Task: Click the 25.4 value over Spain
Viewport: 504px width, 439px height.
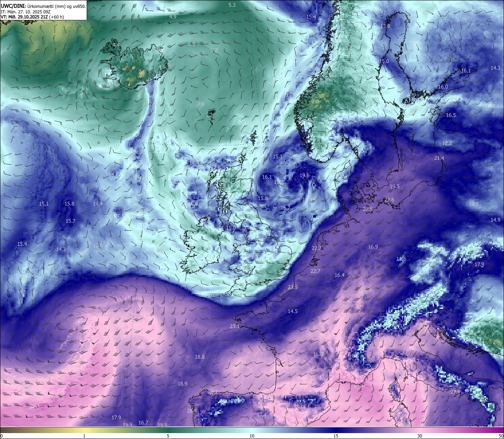Action: tap(192, 411)
